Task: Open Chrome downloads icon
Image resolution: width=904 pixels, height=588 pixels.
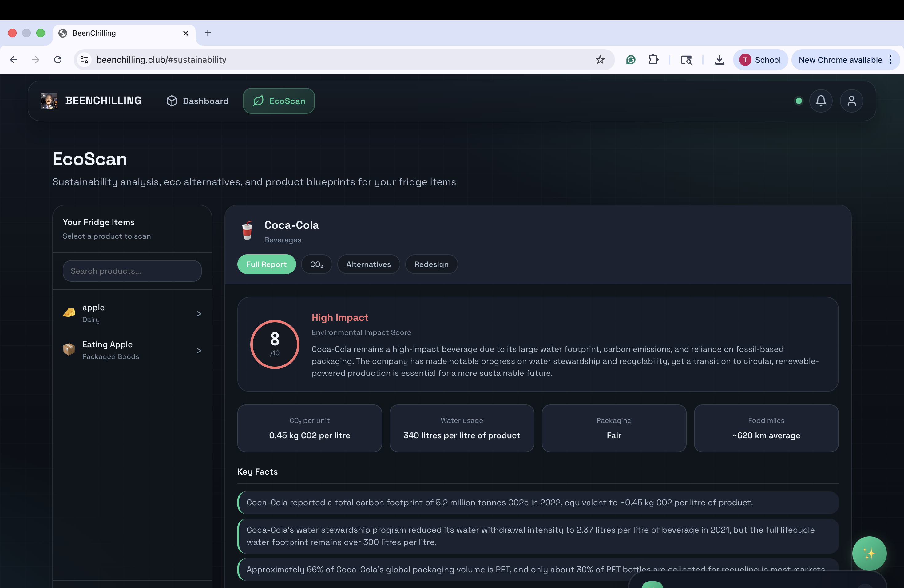Action: 719,60
